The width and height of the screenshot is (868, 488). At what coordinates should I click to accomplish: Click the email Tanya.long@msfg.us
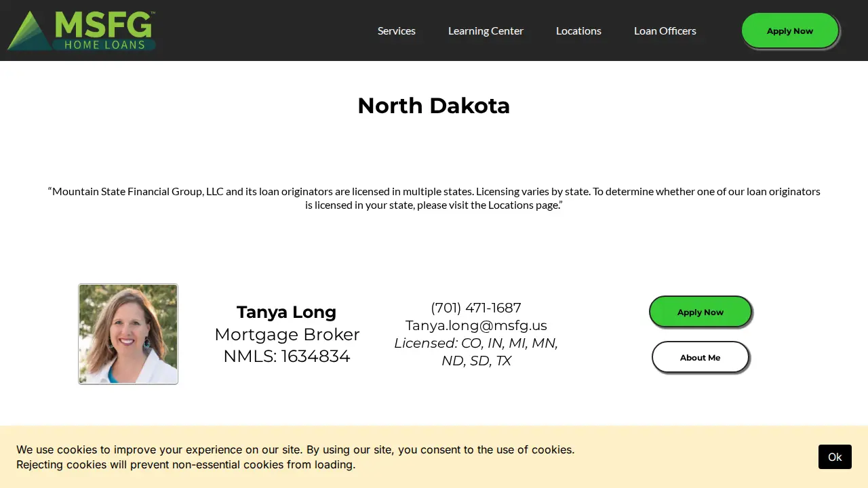click(x=476, y=325)
